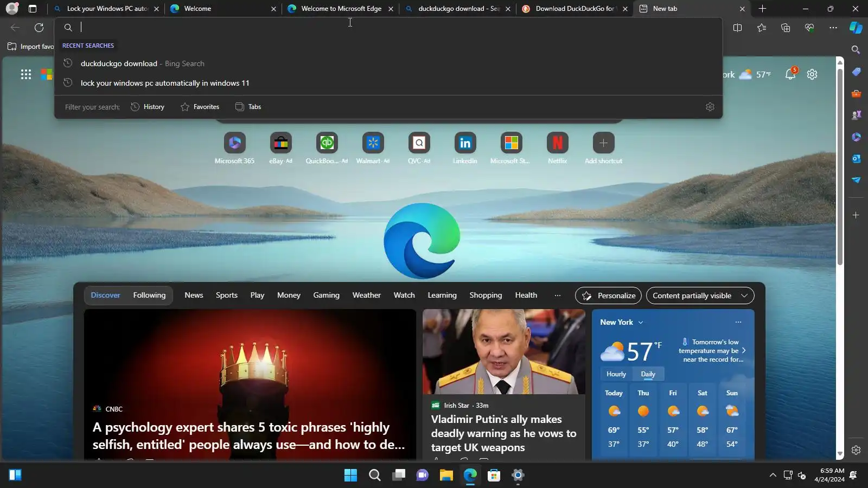
Task: Select recent search 'lock your windows pc automatically'
Action: tap(388, 83)
